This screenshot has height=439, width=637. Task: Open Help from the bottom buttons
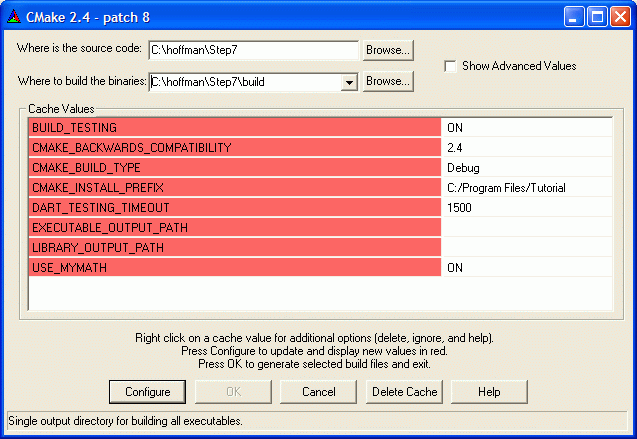click(489, 392)
